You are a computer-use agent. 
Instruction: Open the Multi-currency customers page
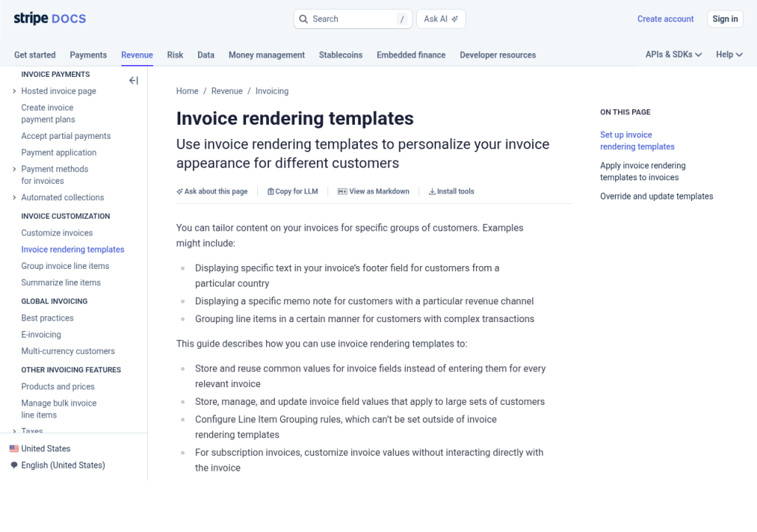tap(68, 351)
